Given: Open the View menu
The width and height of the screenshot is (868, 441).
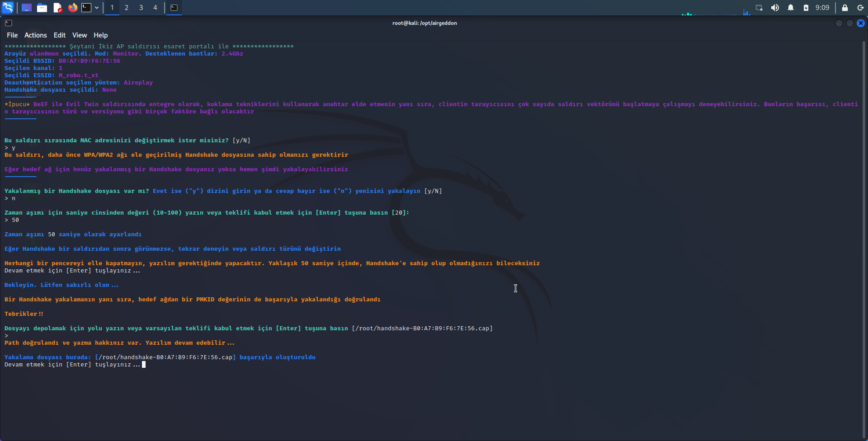Looking at the screenshot, I should [80, 35].
